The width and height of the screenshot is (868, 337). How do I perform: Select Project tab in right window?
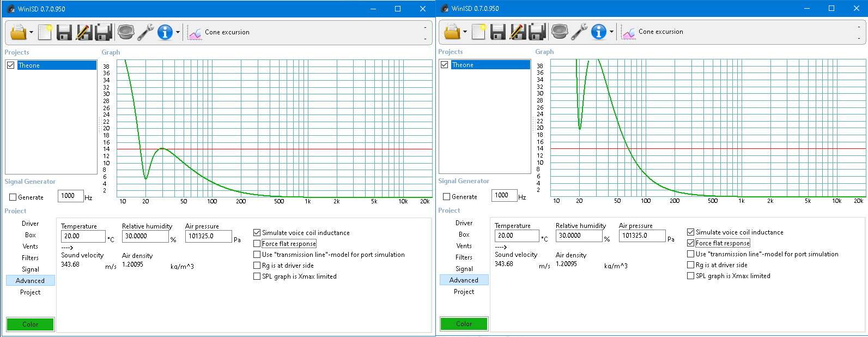(464, 292)
